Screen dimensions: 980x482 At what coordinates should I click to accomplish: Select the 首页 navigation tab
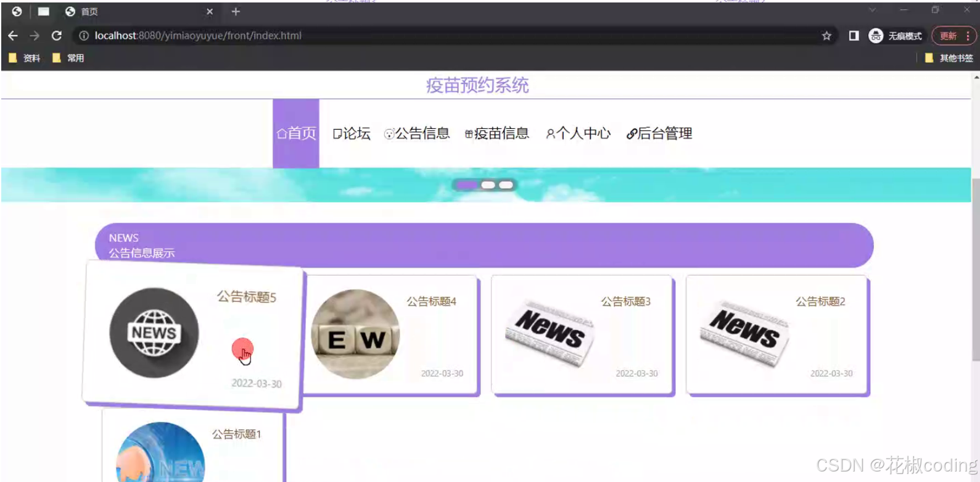pos(296,133)
